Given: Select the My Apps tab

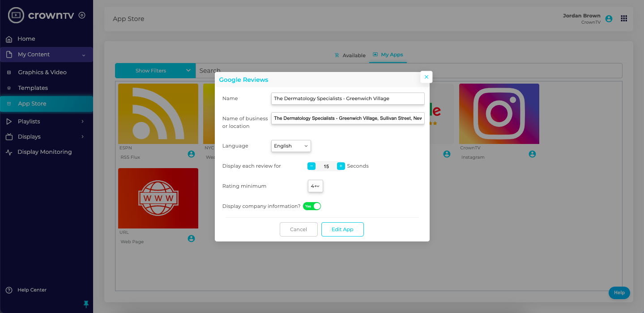Looking at the screenshot, I should pyautogui.click(x=388, y=55).
